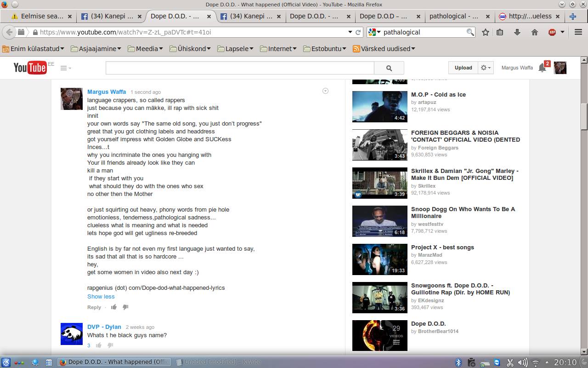Expand URL bar history dropdown

(x=350, y=32)
